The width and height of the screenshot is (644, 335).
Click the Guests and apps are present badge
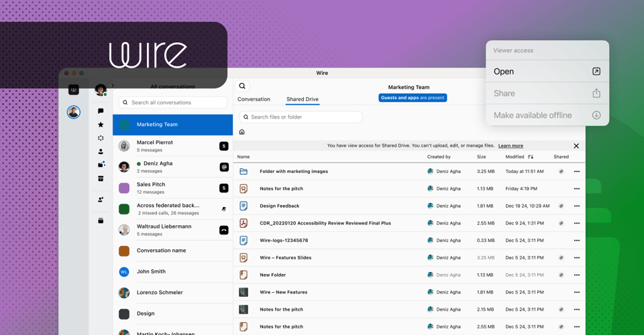coord(413,98)
